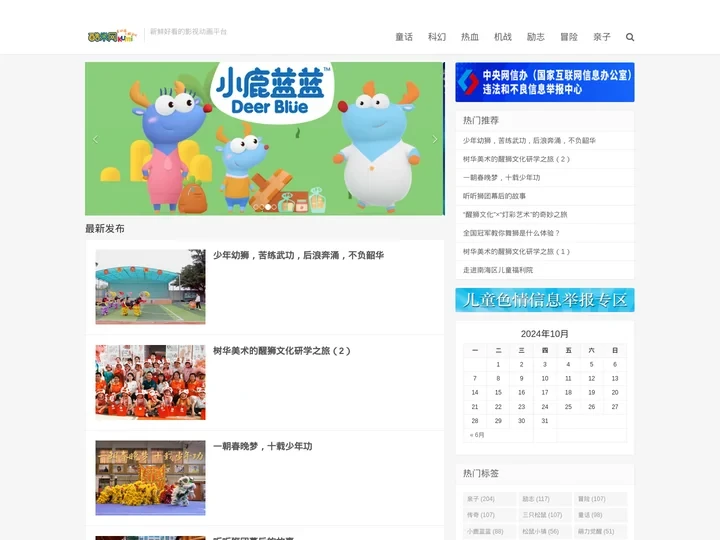The width and height of the screenshot is (720, 540).
Task: Click the 冒险 (107) tag
Action: point(591,499)
